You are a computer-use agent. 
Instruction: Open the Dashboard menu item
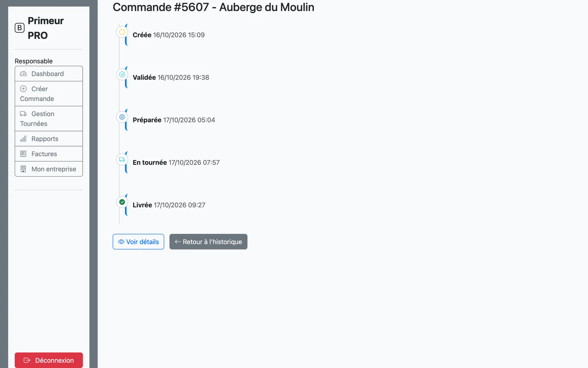49,74
